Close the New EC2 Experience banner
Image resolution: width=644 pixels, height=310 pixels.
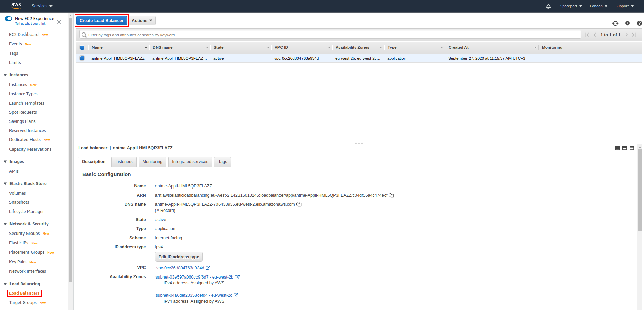(x=59, y=22)
